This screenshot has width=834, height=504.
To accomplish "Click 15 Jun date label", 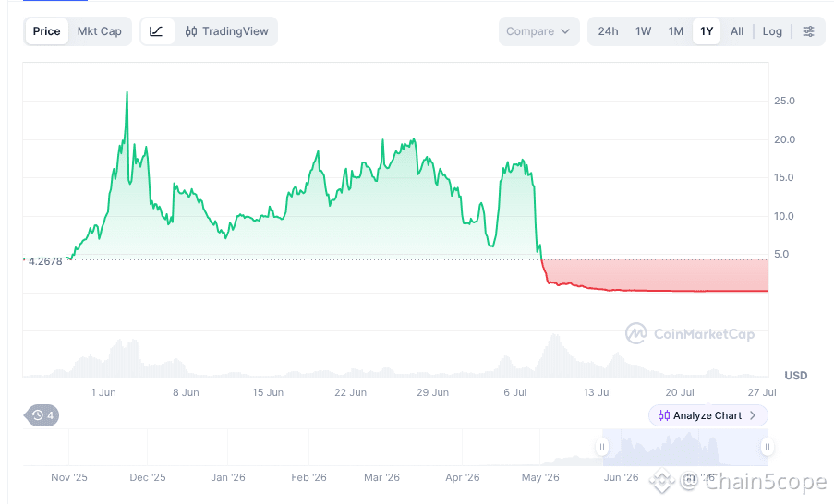I will (x=268, y=392).
